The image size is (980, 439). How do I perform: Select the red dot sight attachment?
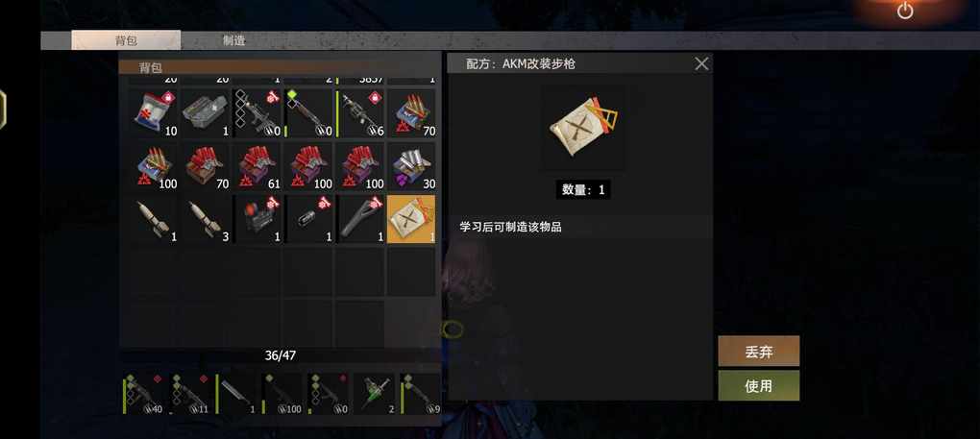(x=257, y=219)
